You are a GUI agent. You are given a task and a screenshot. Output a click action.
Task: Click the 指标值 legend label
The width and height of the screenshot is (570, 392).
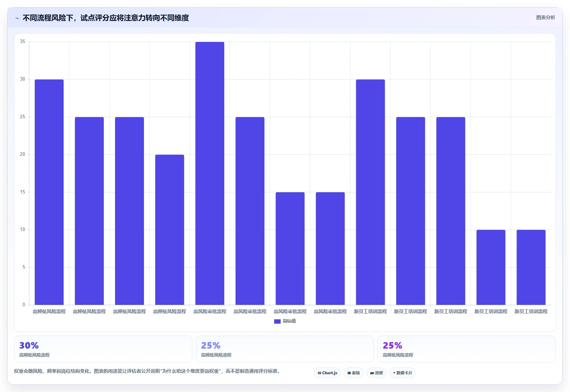[x=289, y=321]
